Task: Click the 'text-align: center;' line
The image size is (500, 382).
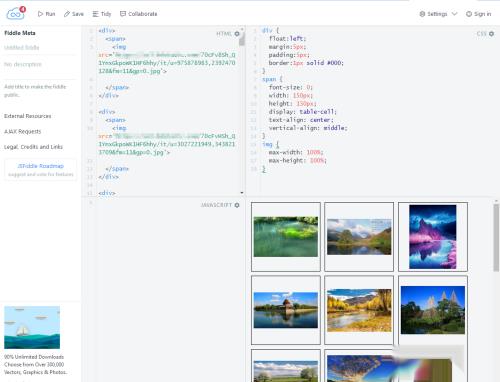Action: click(x=301, y=120)
